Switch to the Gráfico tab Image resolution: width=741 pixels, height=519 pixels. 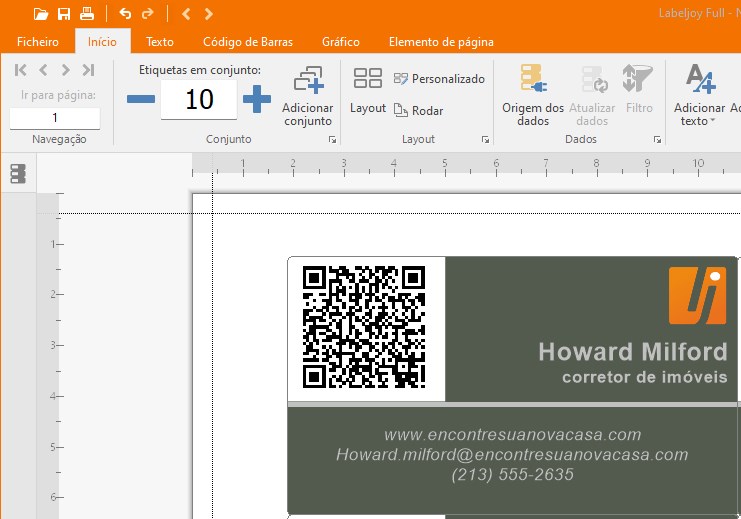click(341, 42)
